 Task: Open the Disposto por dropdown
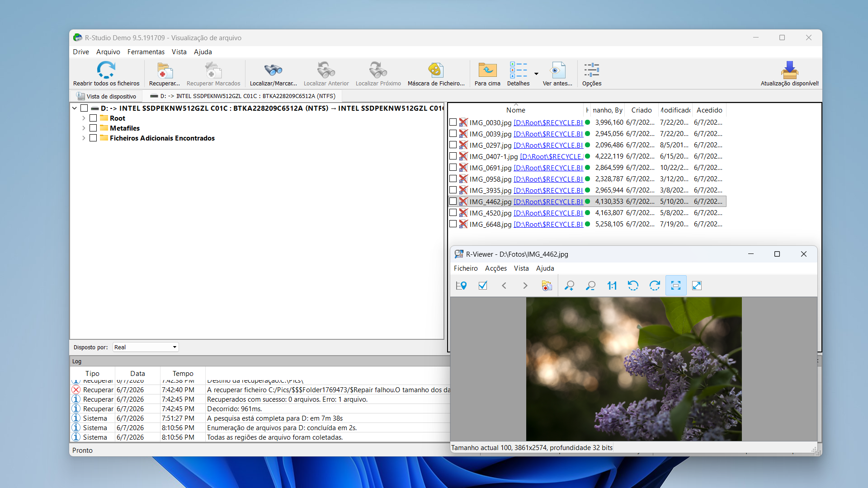[x=146, y=347]
